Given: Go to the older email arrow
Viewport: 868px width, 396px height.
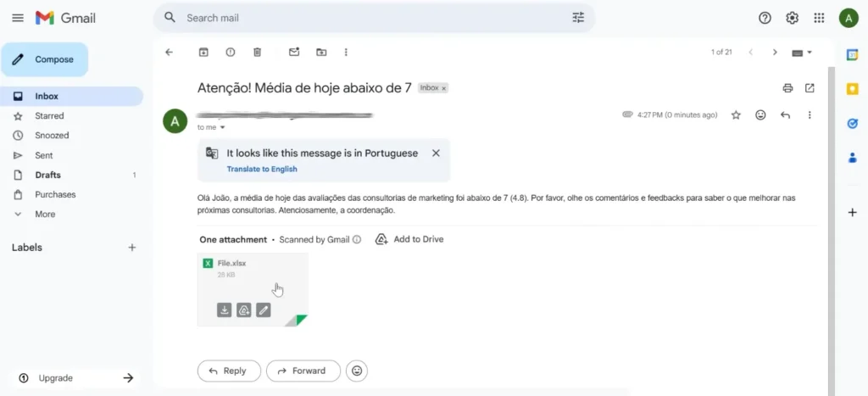Looking at the screenshot, I should point(775,52).
